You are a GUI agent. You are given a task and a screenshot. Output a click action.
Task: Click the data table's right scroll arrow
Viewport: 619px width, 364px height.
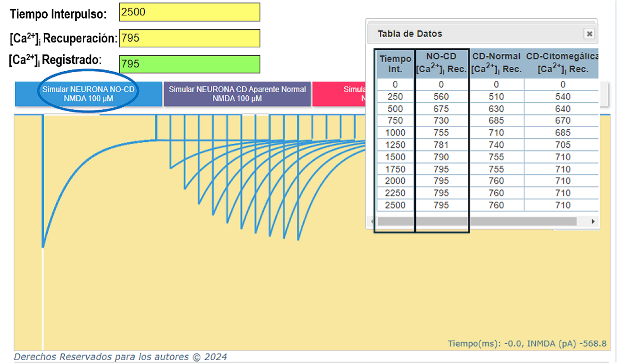[x=593, y=222]
